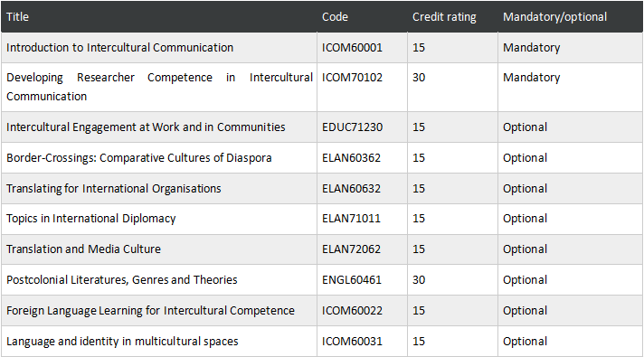Click course code ICOM60001

pos(352,48)
